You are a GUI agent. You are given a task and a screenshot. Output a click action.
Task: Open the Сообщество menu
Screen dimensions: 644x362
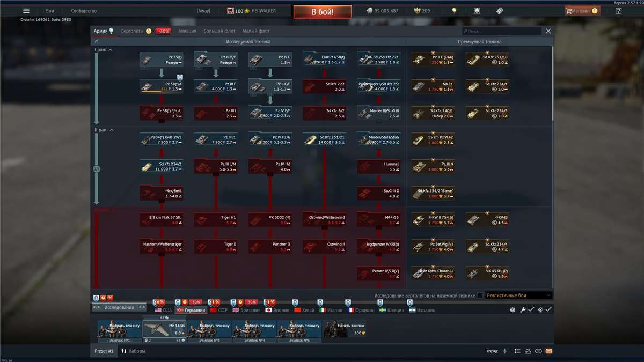tap(84, 11)
